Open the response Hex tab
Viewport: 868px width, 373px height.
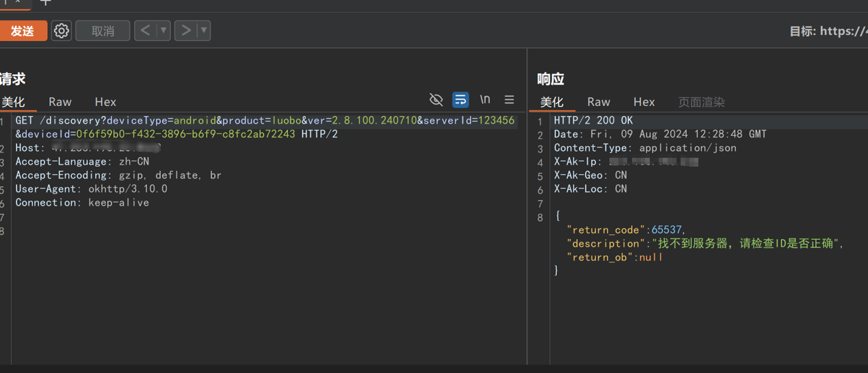pyautogui.click(x=644, y=102)
